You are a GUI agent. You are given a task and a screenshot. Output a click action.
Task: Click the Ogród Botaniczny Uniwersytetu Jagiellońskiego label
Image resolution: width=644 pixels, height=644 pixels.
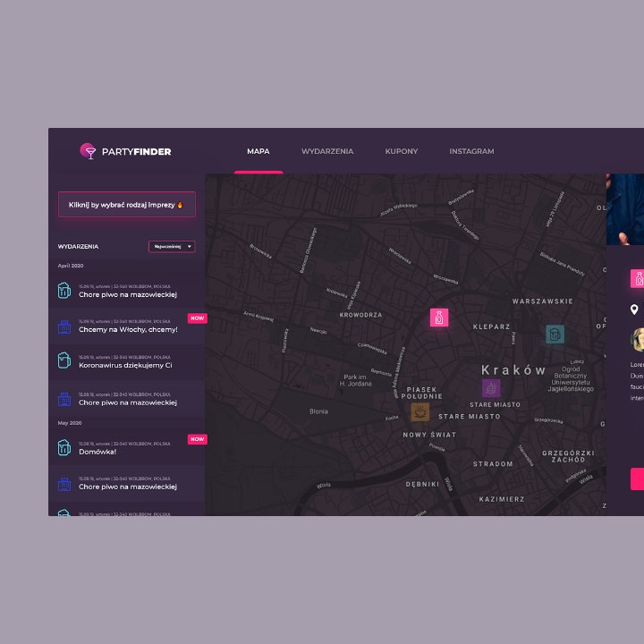[571, 379]
